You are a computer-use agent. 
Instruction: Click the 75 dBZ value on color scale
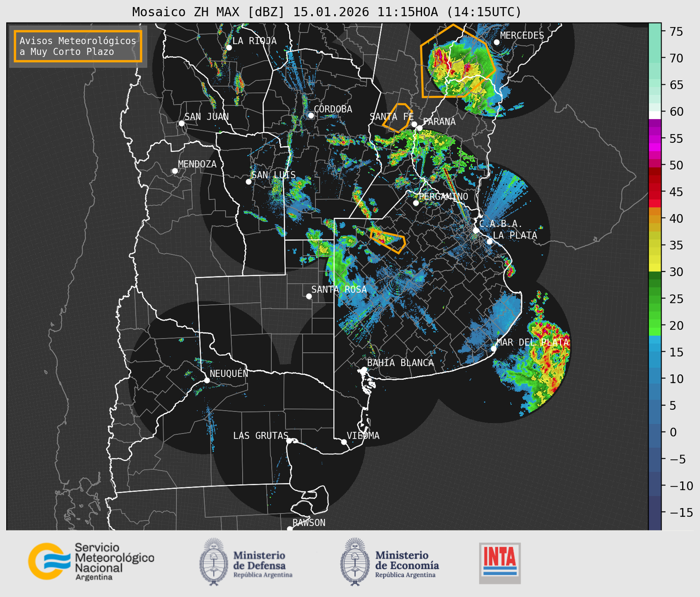pos(676,32)
